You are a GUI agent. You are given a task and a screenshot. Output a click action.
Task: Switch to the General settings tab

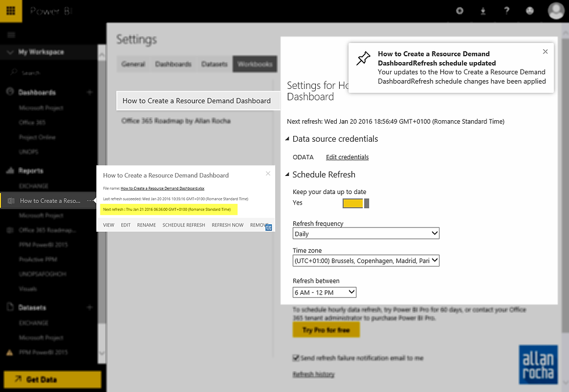[133, 64]
